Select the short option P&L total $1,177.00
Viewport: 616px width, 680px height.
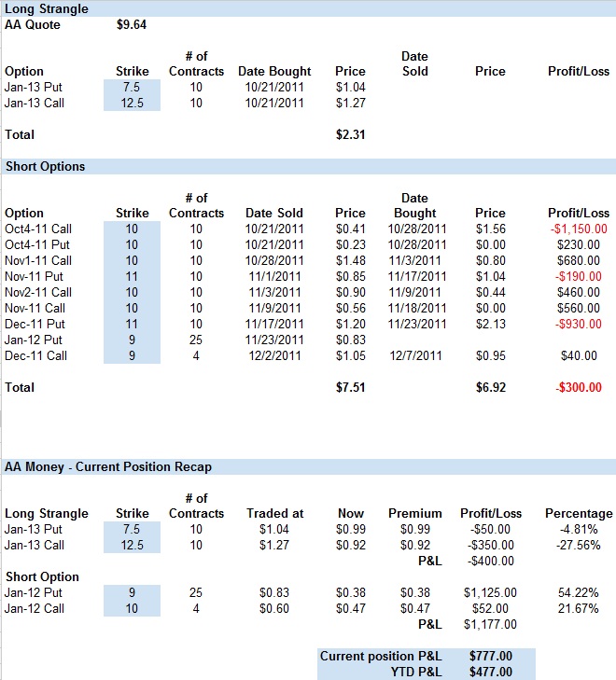tap(486, 624)
